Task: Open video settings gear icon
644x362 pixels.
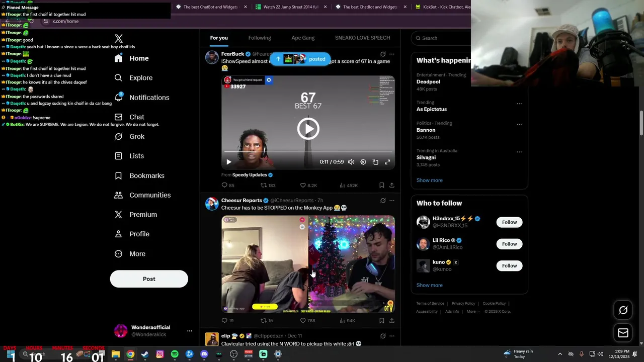Action: point(363,162)
